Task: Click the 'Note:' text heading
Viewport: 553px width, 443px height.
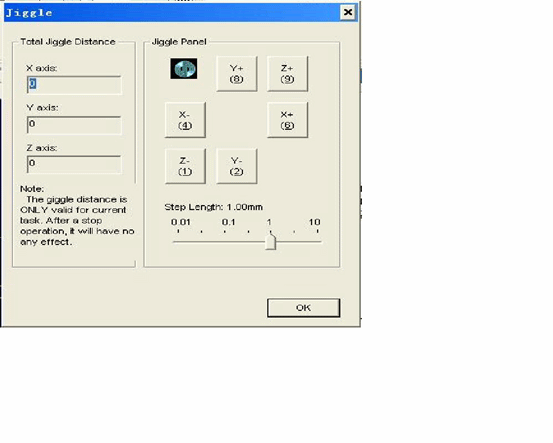Action: pos(32,189)
